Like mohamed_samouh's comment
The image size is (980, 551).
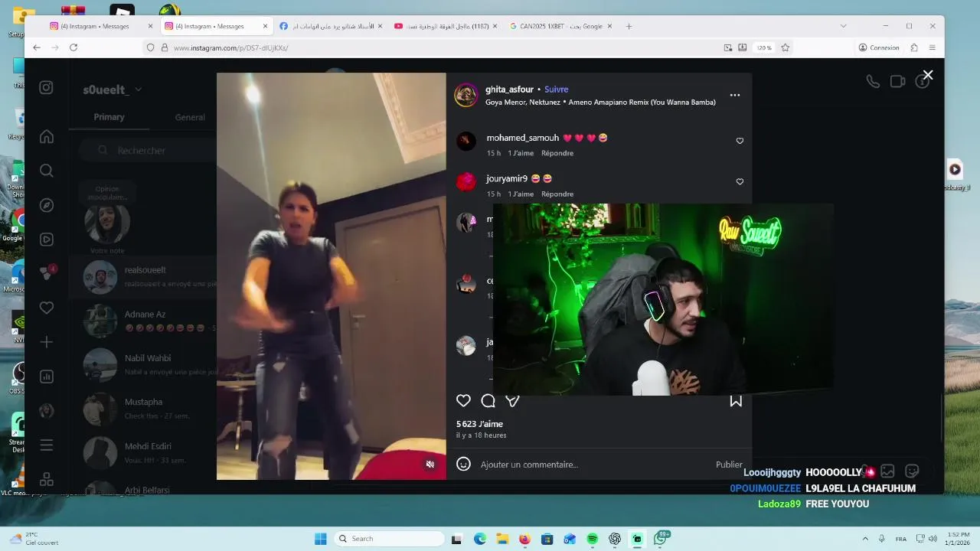tap(740, 141)
